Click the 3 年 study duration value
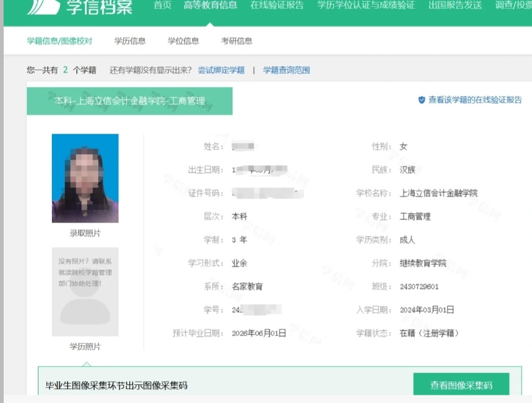Image resolution: width=532 pixels, height=403 pixels. [x=240, y=240]
